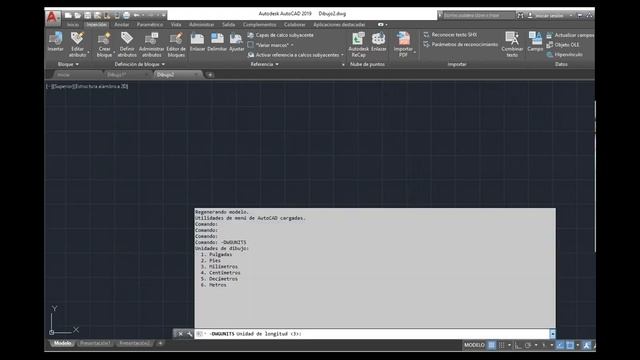Toggle the *Variar marcos* checkbox

point(251,45)
